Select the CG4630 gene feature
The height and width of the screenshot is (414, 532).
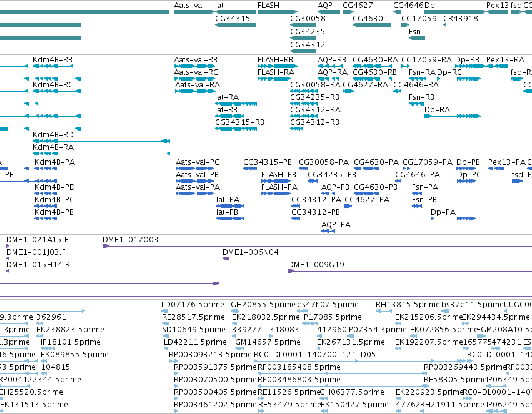372,25
